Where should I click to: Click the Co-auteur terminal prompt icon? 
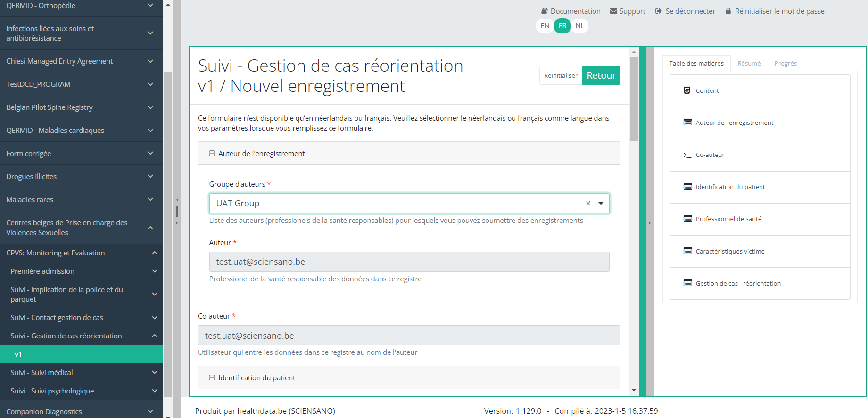pos(687,155)
